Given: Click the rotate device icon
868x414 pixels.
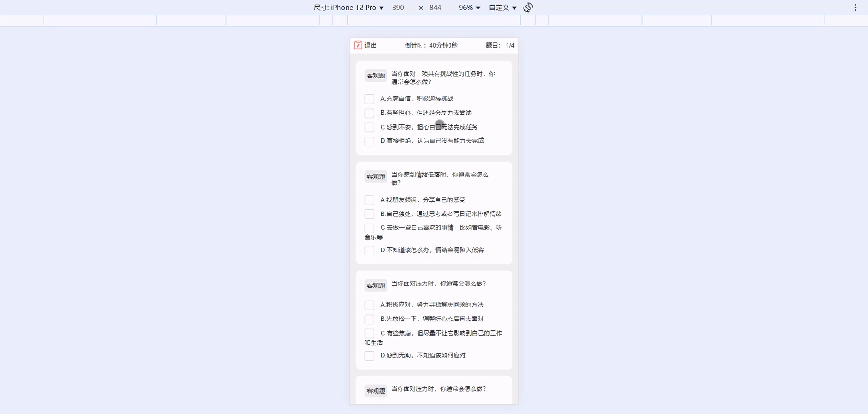Looking at the screenshot, I should [528, 7].
